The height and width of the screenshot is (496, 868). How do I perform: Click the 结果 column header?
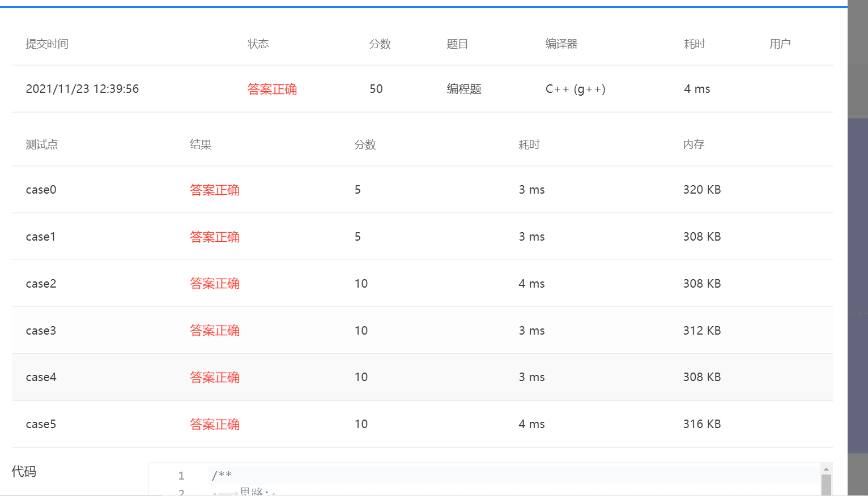(201, 144)
